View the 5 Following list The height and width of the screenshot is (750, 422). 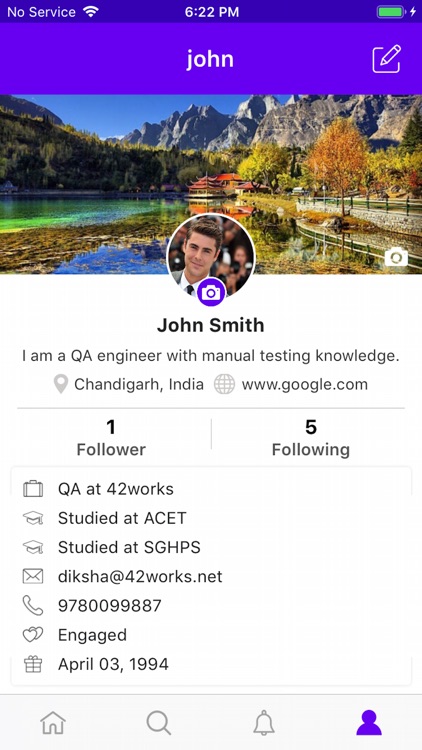click(311, 438)
